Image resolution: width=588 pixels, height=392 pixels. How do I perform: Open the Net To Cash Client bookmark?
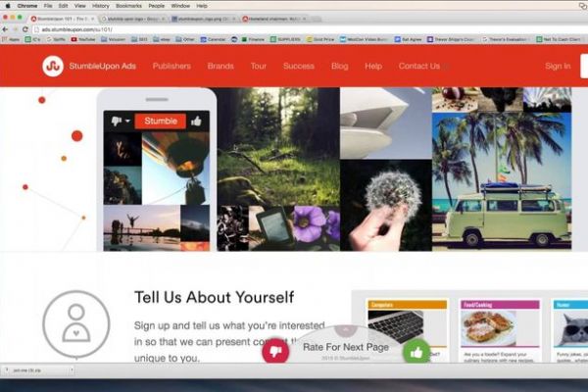[559, 39]
